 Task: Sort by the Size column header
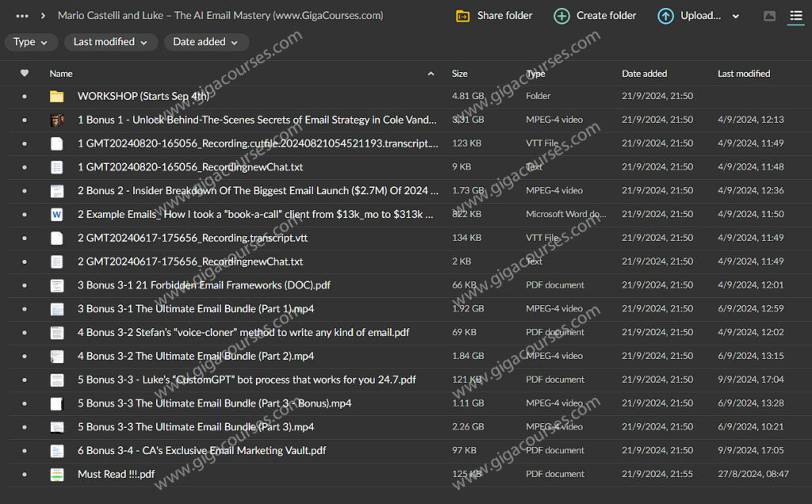[460, 74]
